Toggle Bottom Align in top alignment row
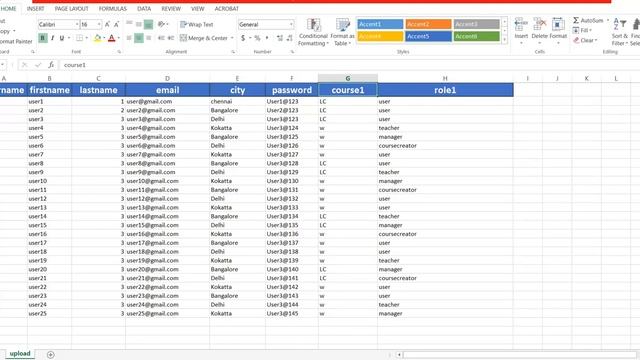Image resolution: width=640 pixels, height=360 pixels. click(x=149, y=24)
